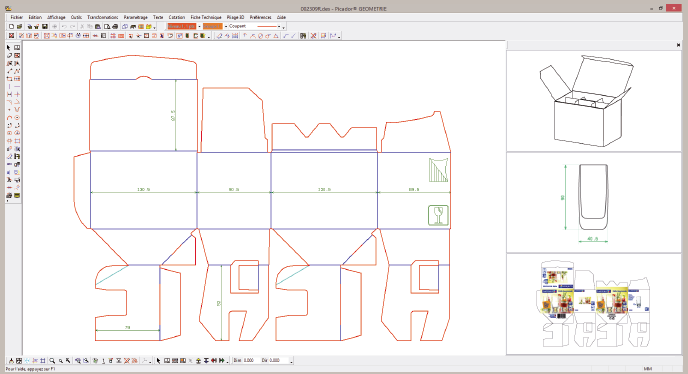Open the orange Niveau level dropdown
The height and width of the screenshot is (374, 688).
pyautogui.click(x=199, y=26)
